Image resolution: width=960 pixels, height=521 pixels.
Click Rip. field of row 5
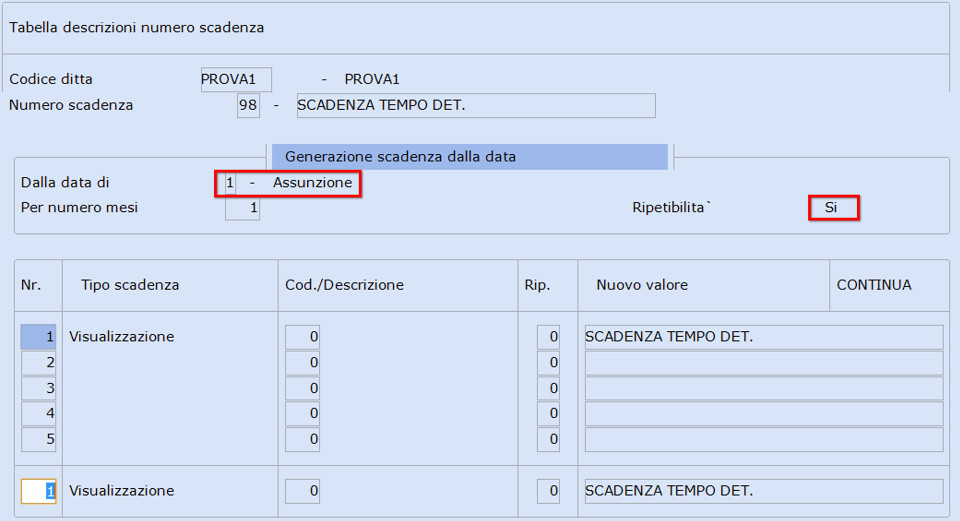point(549,439)
